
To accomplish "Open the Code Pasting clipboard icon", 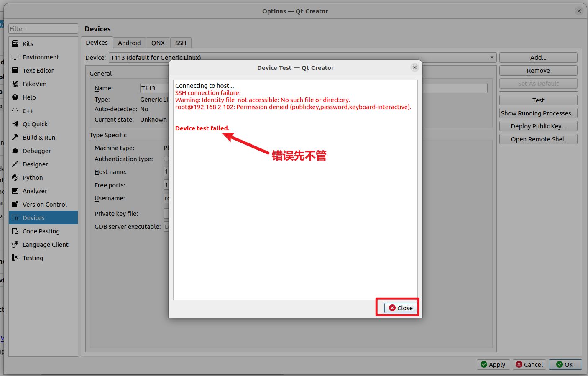I will point(15,231).
